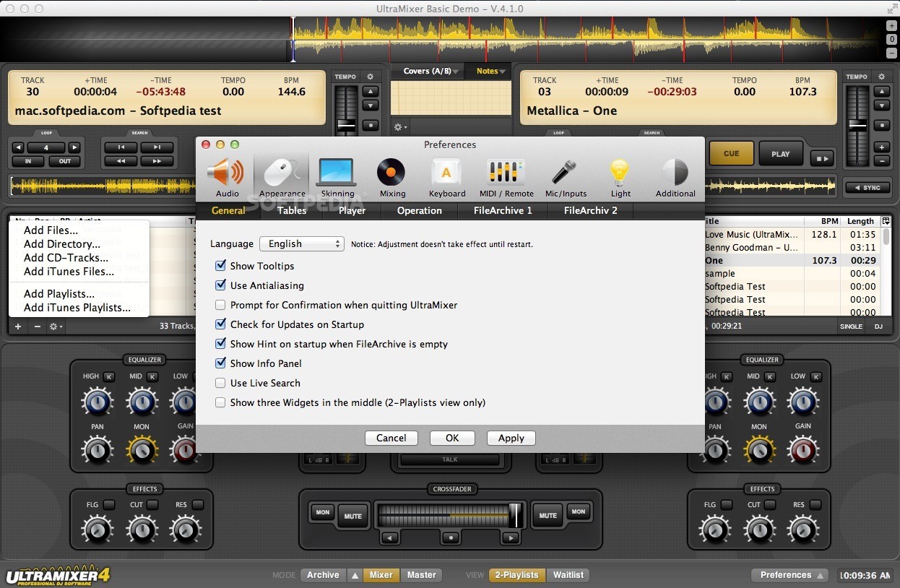Click left tempo up arrow button
Image resolution: width=900 pixels, height=588 pixels.
click(x=370, y=92)
